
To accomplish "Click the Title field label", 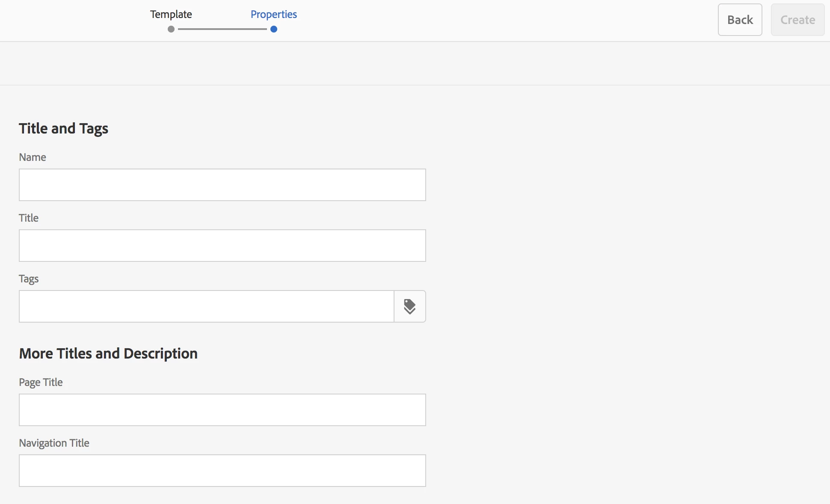I will 29,218.
